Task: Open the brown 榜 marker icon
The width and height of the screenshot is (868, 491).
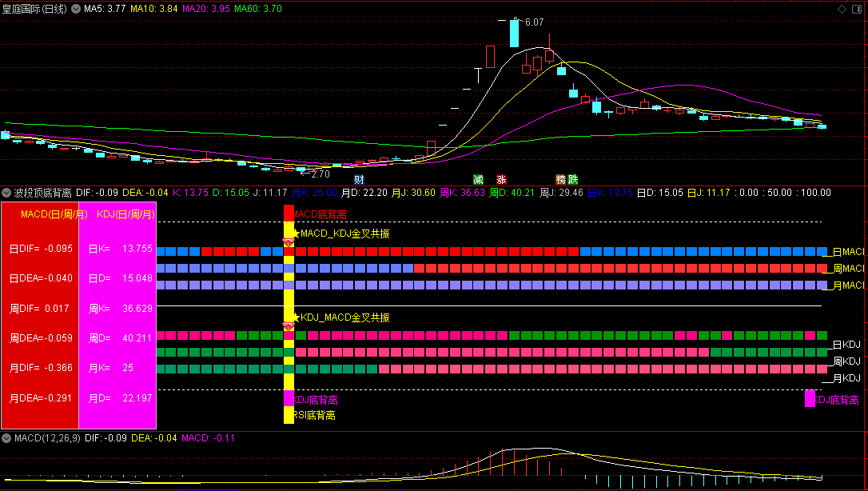Action: tap(561, 179)
